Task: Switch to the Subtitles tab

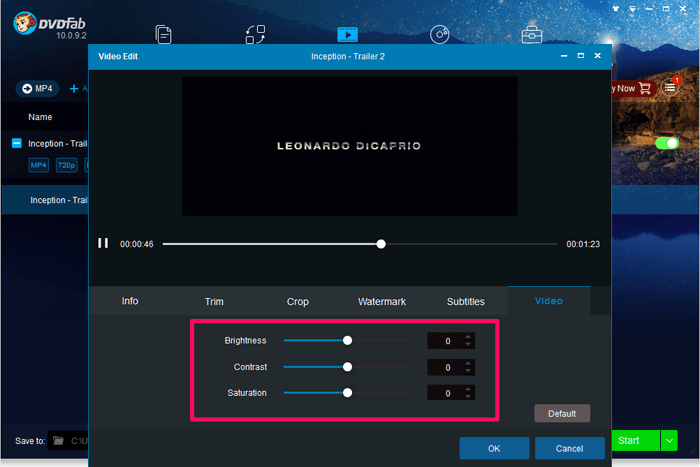Action: pos(466,302)
